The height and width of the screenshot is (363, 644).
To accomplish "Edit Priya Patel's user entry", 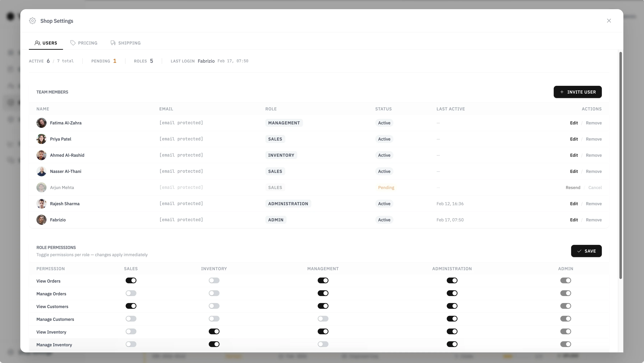I will click(x=574, y=139).
